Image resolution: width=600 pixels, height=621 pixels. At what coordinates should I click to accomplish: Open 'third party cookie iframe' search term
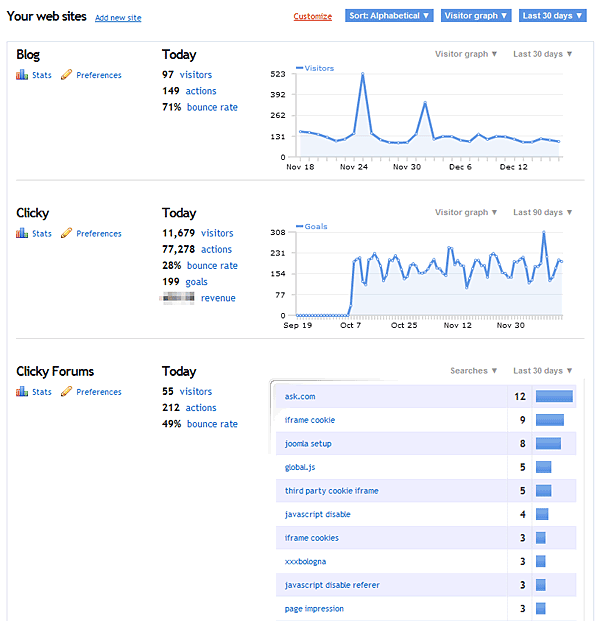tap(331, 491)
